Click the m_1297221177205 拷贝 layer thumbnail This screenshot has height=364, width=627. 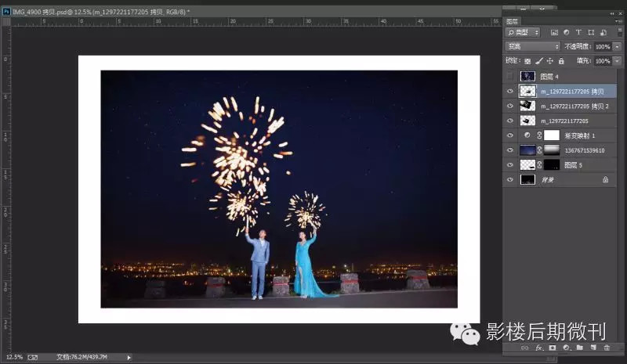527,91
